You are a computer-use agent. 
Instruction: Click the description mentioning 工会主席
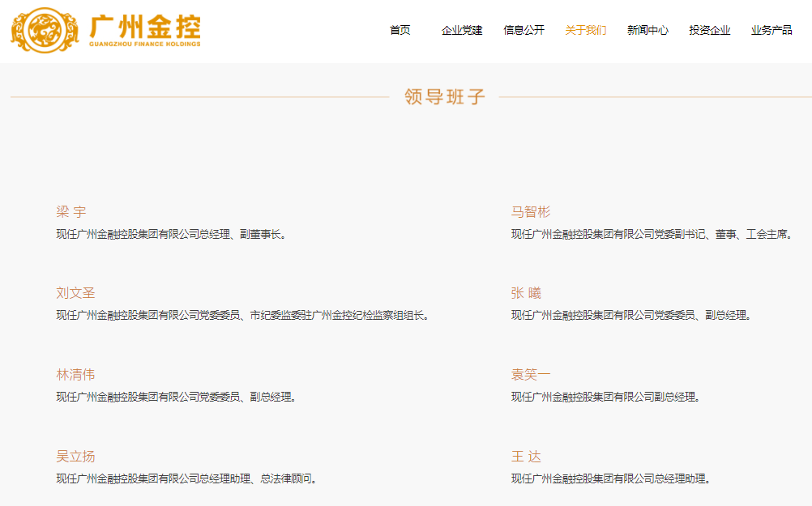(x=652, y=235)
